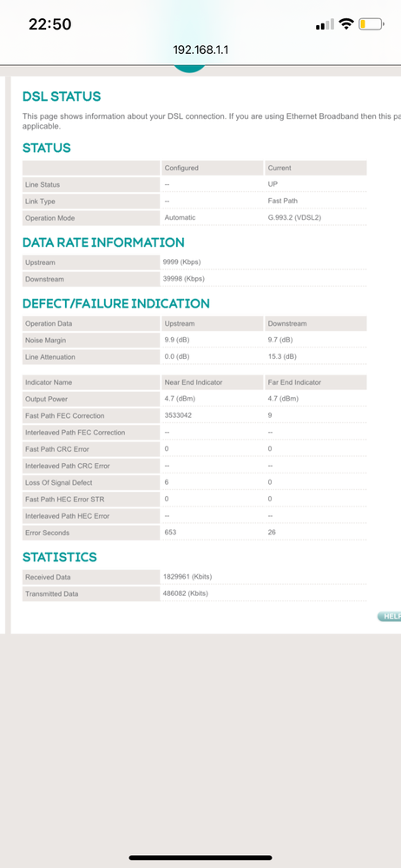The width and height of the screenshot is (401, 868).
Task: Click the Line Status row label
Action: pyautogui.click(x=91, y=184)
